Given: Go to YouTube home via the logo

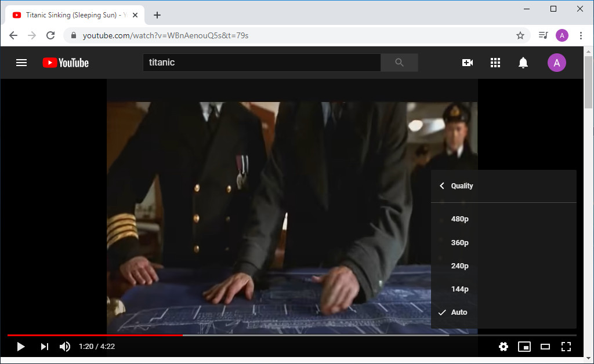Looking at the screenshot, I should (x=66, y=63).
